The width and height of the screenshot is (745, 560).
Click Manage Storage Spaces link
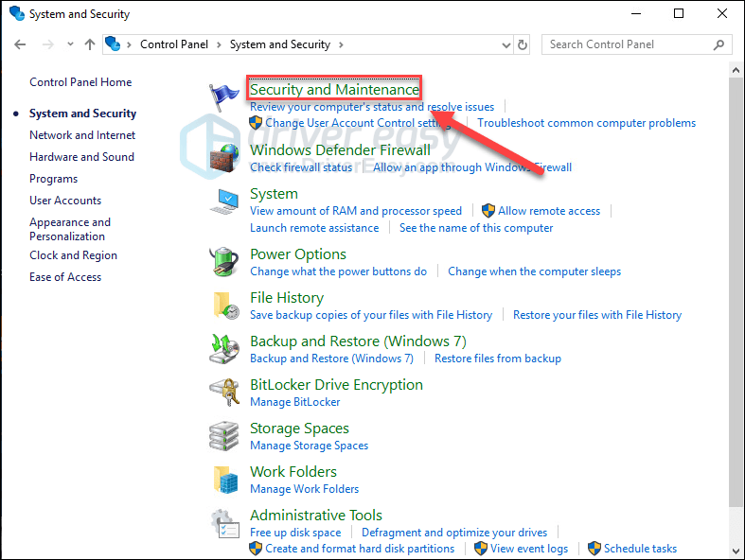click(310, 446)
